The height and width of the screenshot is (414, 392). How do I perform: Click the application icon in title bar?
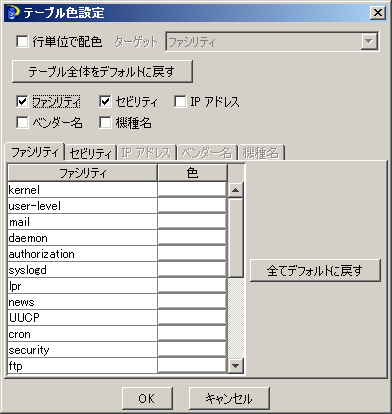coord(13,13)
